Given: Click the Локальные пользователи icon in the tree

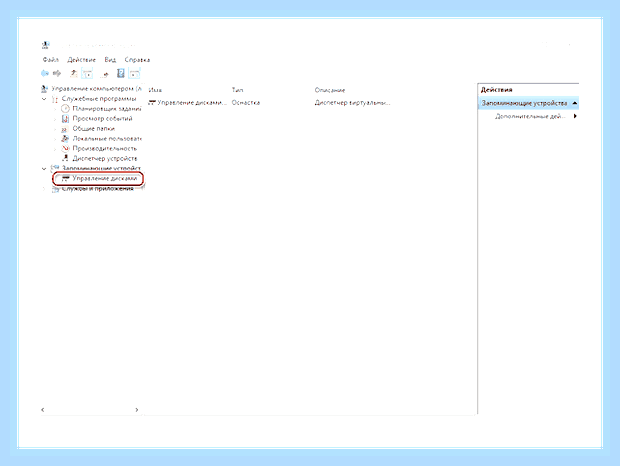Looking at the screenshot, I should 65,139.
